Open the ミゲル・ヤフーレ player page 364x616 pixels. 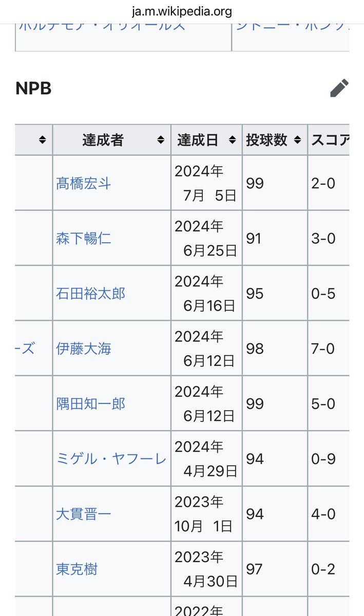click(x=111, y=459)
